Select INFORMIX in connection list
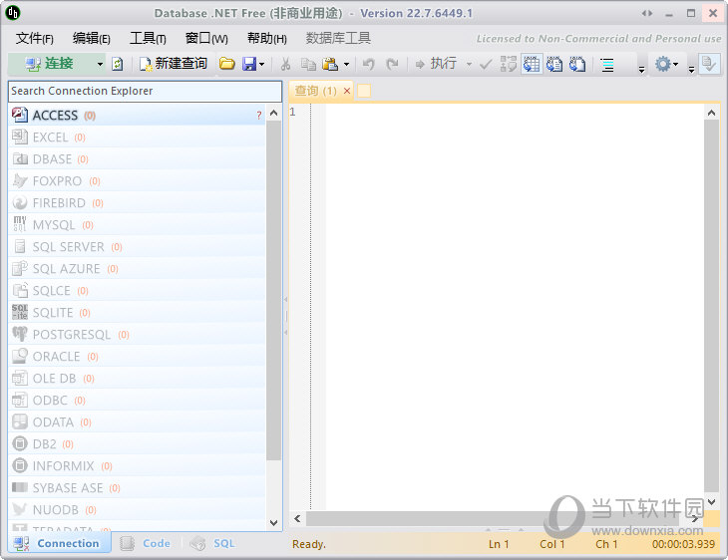The width and height of the screenshot is (728, 560). (x=137, y=465)
